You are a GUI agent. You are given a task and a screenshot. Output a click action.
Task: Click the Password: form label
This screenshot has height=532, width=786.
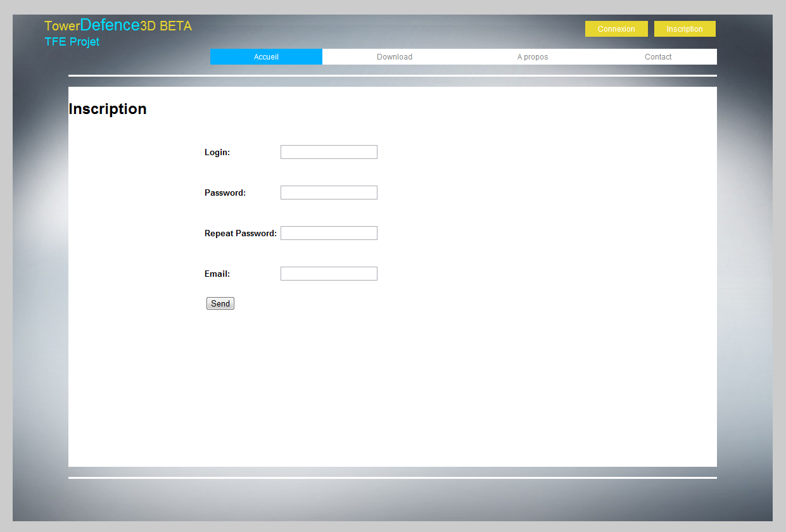tap(225, 193)
